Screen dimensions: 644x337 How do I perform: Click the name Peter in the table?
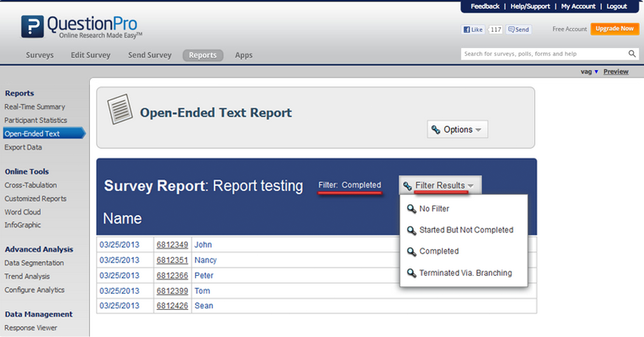[203, 275]
